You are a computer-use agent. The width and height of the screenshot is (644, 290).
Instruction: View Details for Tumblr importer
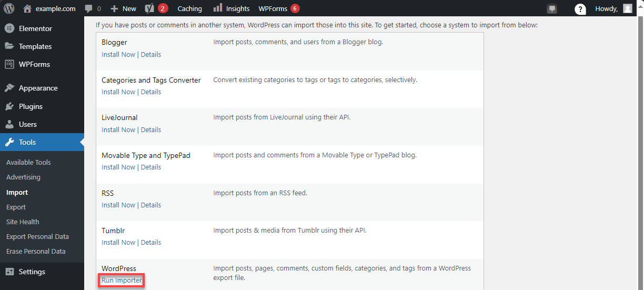(x=151, y=243)
